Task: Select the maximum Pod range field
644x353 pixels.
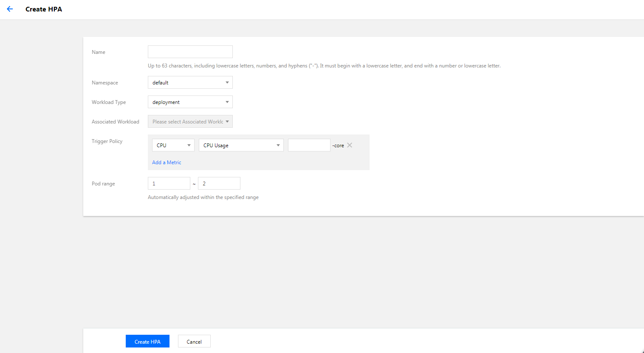Action: [219, 183]
